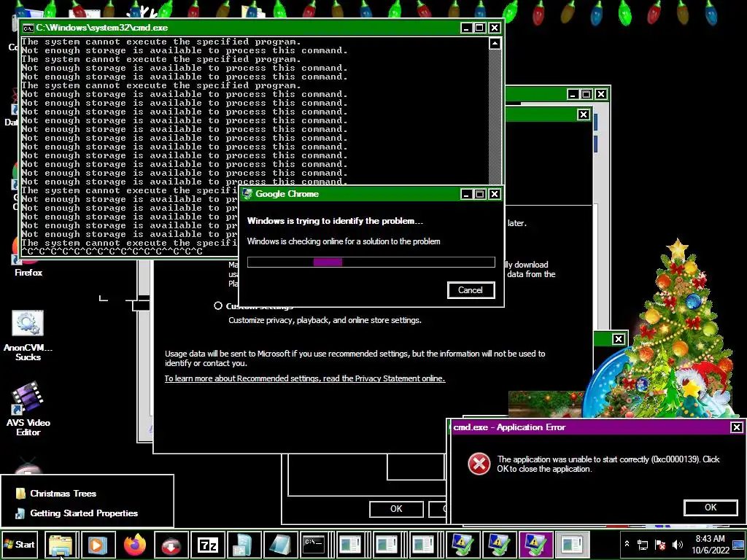The image size is (747, 560).
Task: Switch to cmd.exe taskbar button
Action: pyautogui.click(x=314, y=544)
